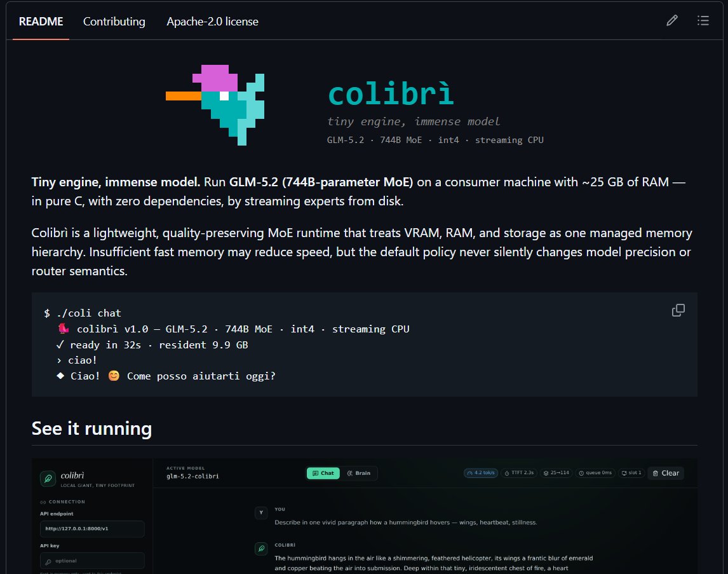
Task: Click the slot 1 badge
Action: pyautogui.click(x=631, y=473)
